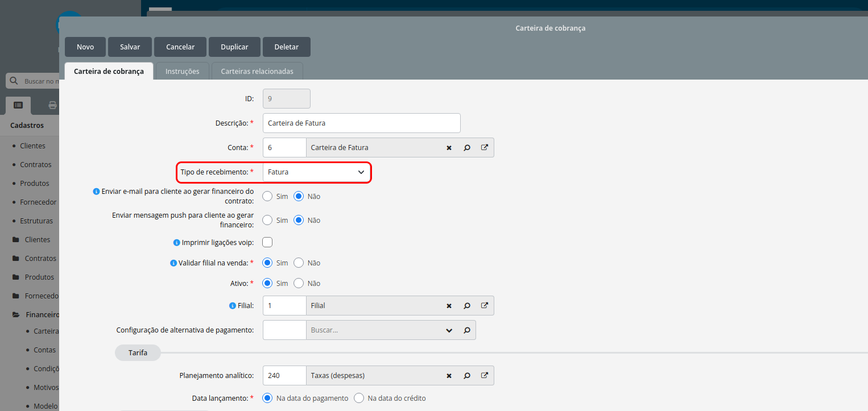This screenshot has height=411, width=868.
Task: Select Sim for Enviar mensagem push
Action: tap(267, 220)
